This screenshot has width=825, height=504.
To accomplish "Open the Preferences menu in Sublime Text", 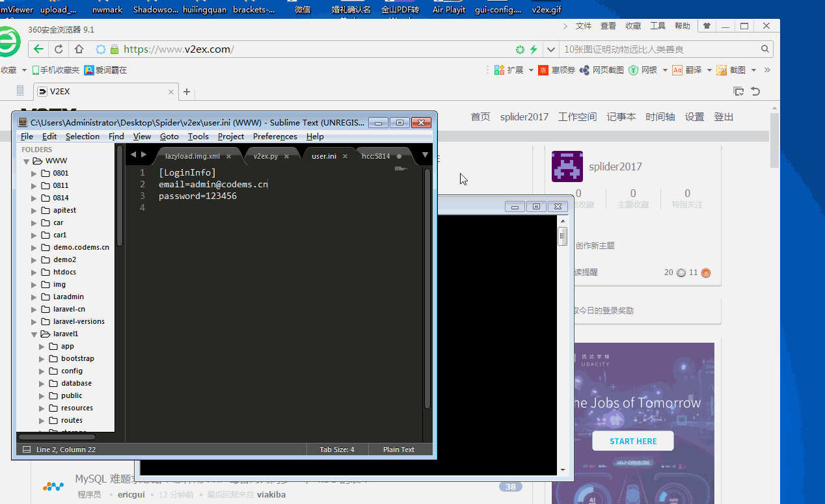I will 275,137.
